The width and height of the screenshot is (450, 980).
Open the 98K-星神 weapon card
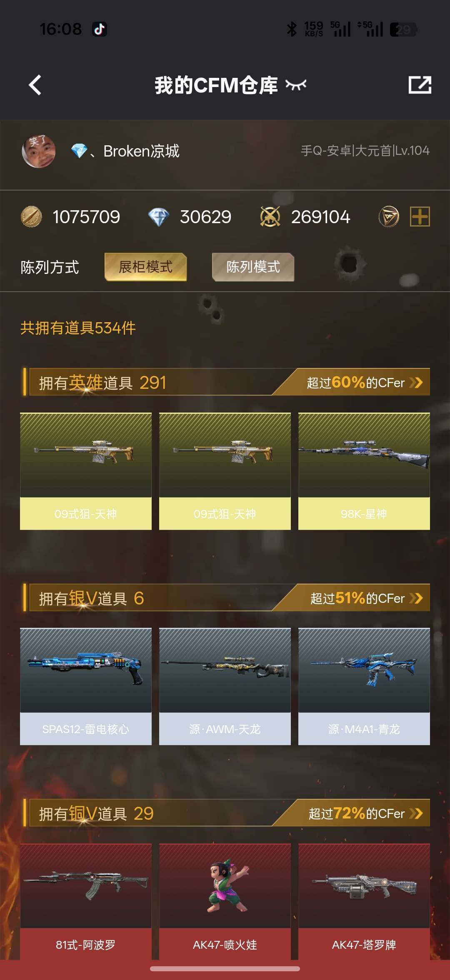(x=364, y=471)
